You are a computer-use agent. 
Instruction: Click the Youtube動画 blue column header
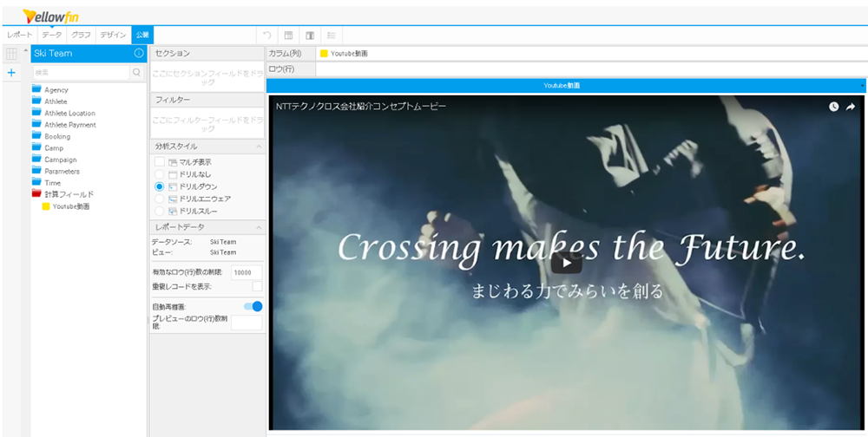tap(566, 86)
